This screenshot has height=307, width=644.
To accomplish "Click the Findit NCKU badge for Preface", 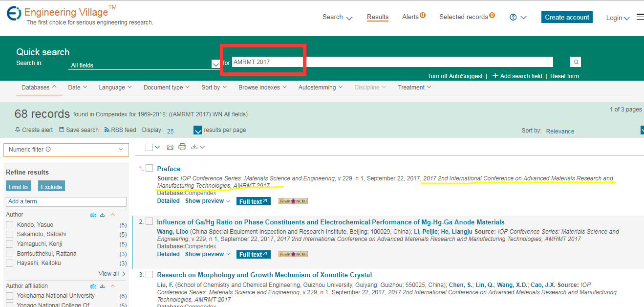I will tap(293, 201).
